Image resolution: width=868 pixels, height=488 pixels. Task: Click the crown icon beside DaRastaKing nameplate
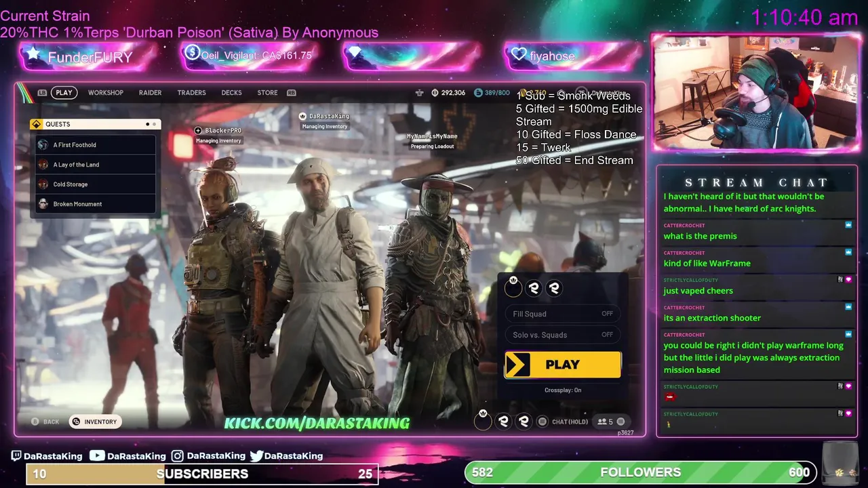point(303,116)
